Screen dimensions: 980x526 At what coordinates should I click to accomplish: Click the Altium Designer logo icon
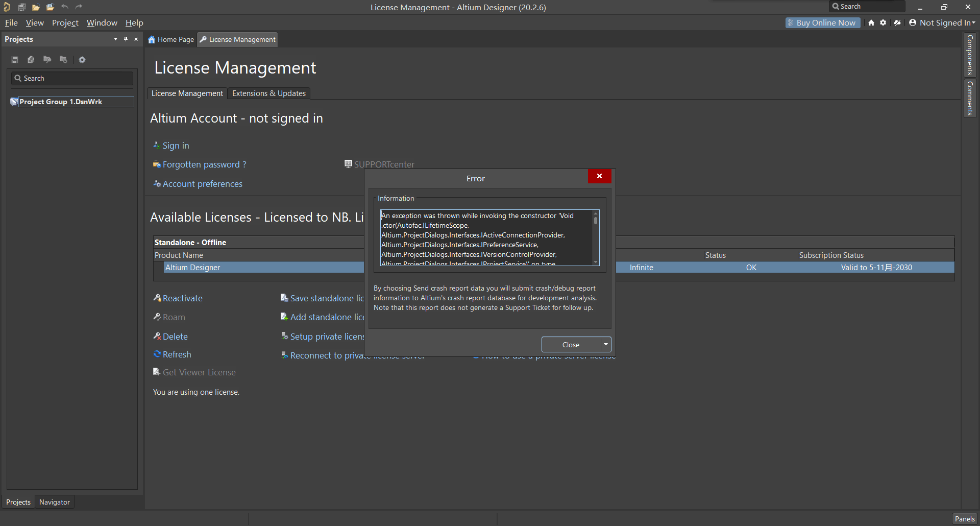coord(7,7)
